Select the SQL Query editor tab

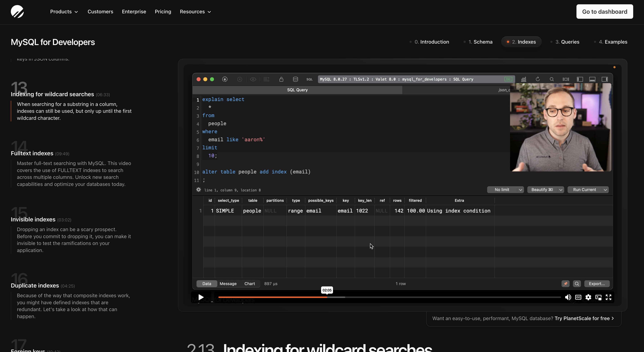297,90
